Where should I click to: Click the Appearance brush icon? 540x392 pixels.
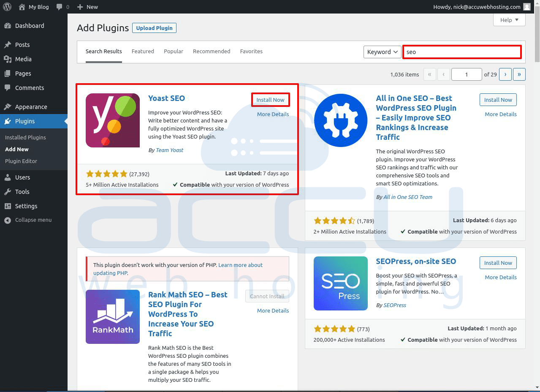click(8, 107)
